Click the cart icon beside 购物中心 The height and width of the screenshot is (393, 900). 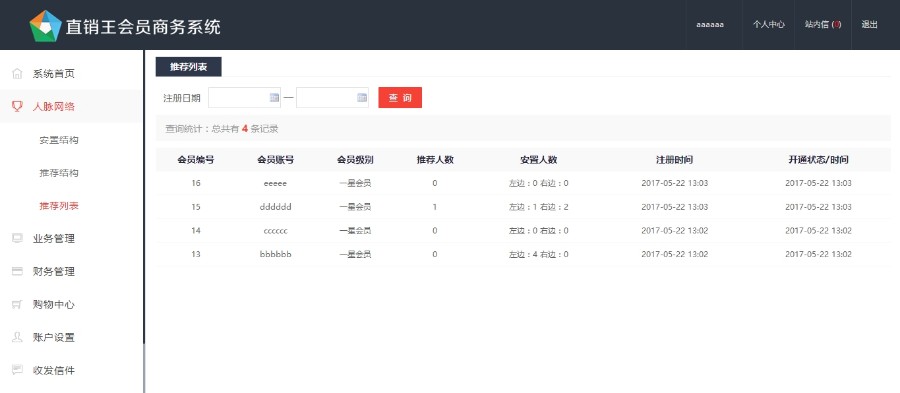[17, 305]
